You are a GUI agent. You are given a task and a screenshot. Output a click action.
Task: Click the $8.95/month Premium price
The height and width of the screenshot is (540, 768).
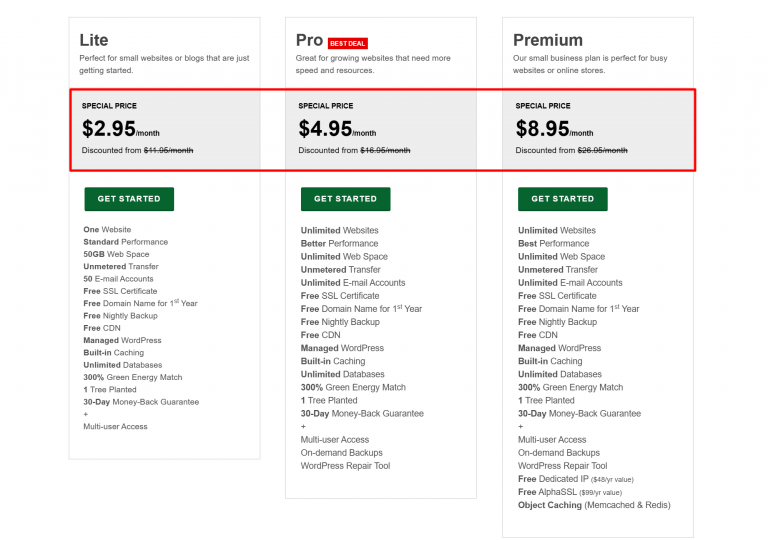click(x=554, y=129)
